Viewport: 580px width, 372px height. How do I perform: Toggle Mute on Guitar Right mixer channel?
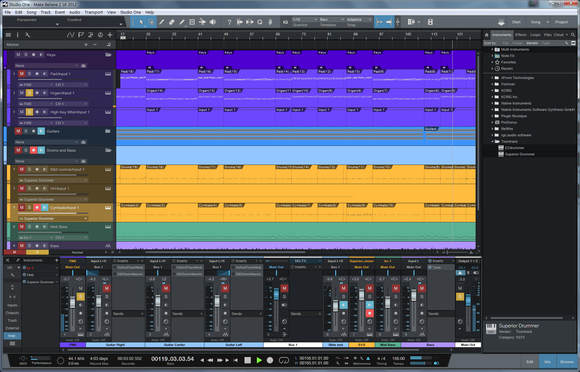pos(107,288)
